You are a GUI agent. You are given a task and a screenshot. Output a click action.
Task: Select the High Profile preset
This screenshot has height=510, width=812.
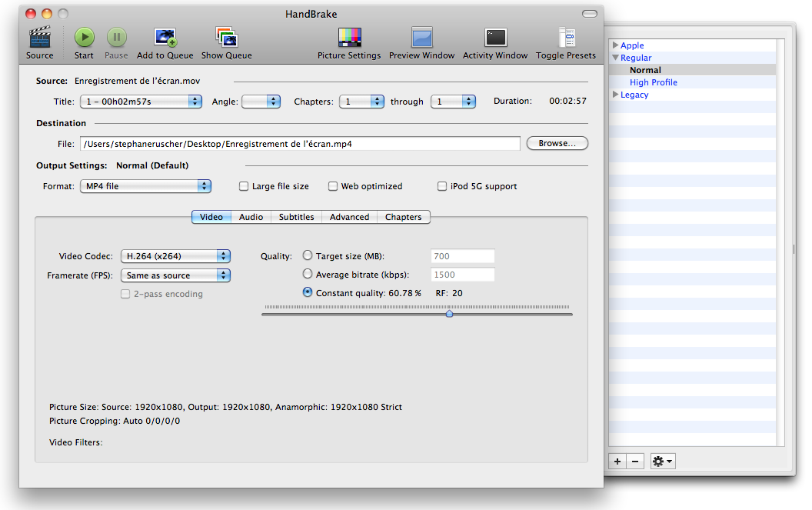[x=653, y=82]
